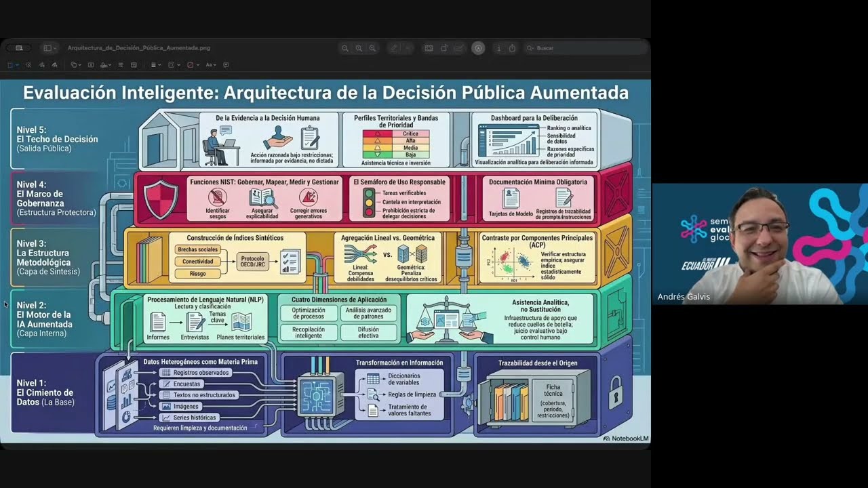
Task: Select the rectangular selection tool
Action: coord(10,65)
